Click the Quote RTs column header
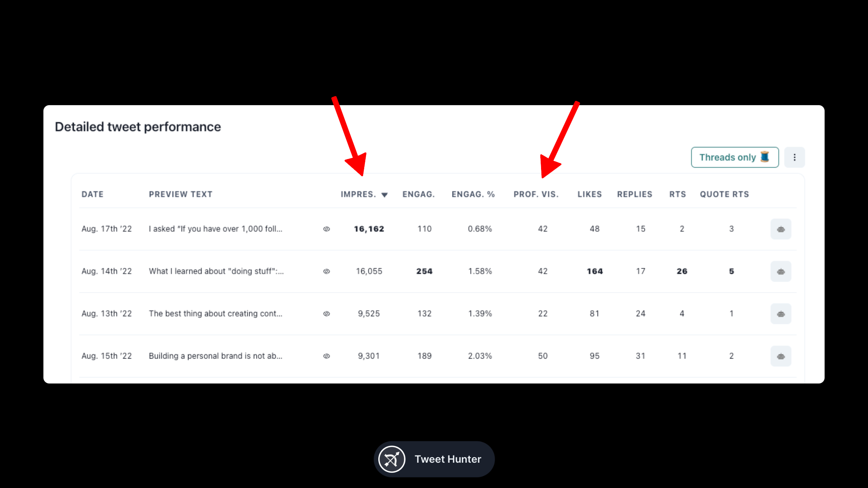This screenshot has height=488, width=868. 724,194
